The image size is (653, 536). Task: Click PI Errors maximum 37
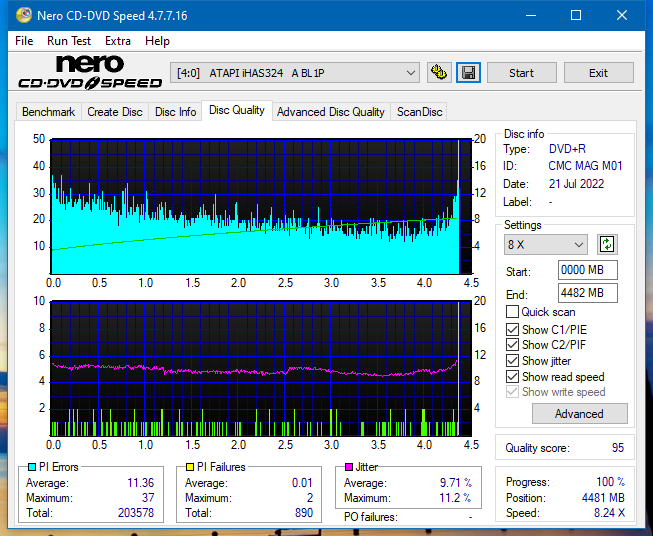click(148, 498)
